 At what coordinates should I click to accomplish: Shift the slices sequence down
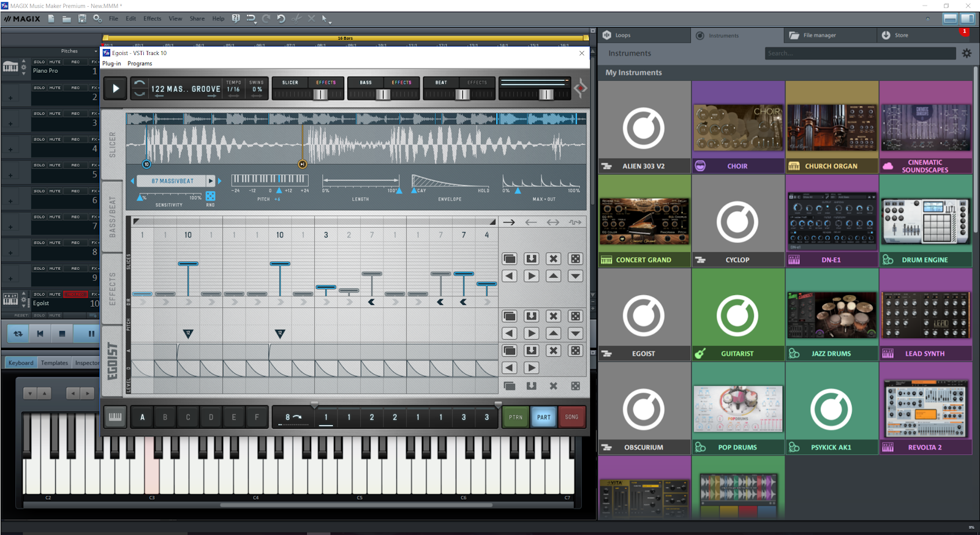[576, 276]
